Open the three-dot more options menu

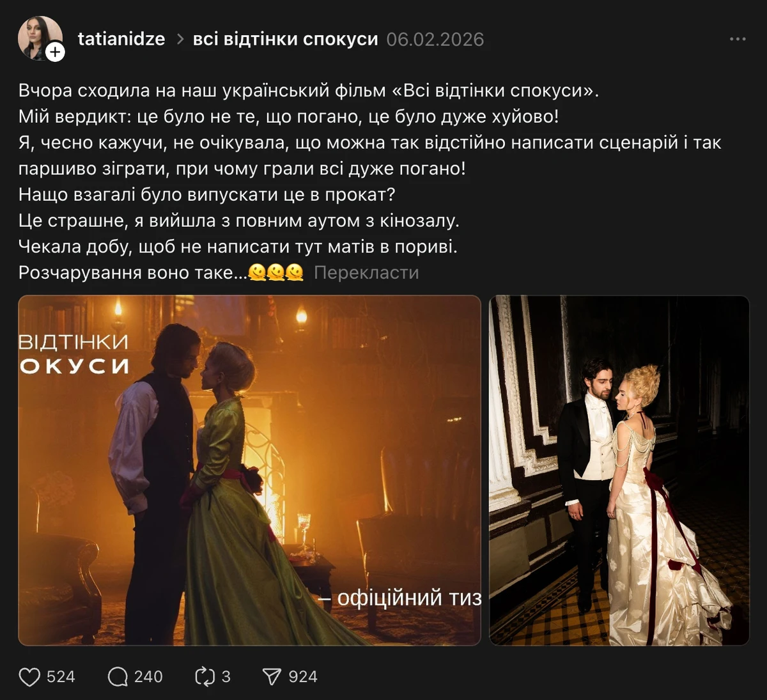coord(738,39)
